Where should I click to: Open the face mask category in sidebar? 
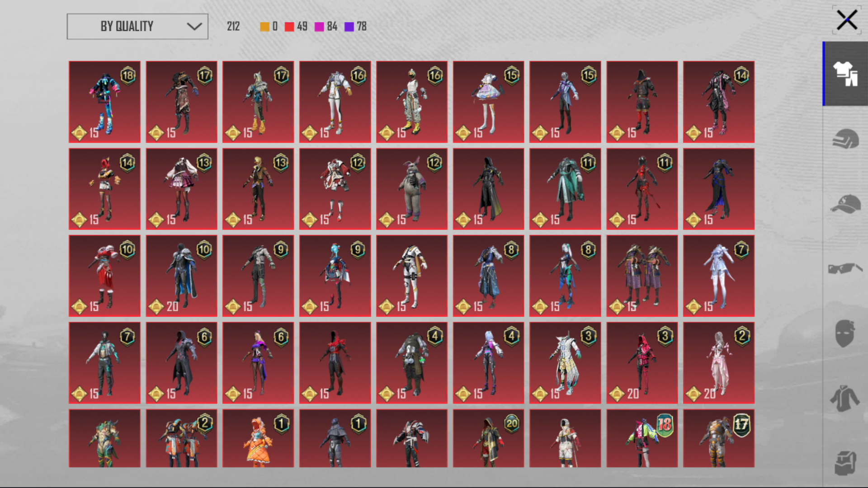[844, 333]
